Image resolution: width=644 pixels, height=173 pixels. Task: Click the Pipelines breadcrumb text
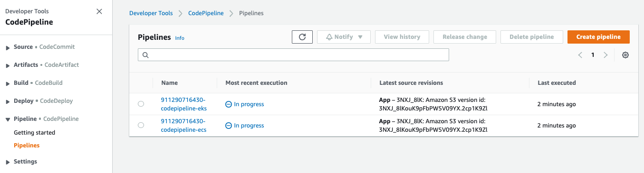coord(251,13)
